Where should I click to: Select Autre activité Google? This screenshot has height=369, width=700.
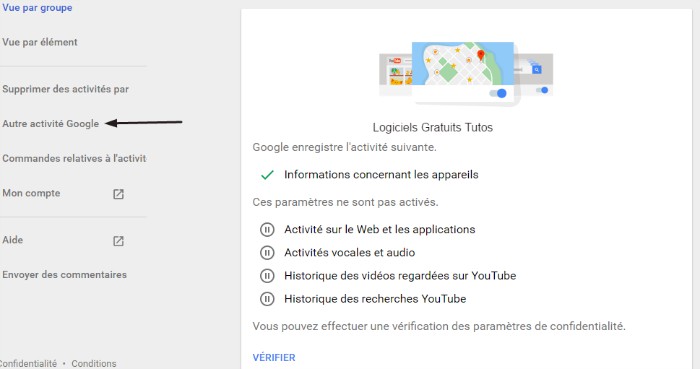coord(50,124)
